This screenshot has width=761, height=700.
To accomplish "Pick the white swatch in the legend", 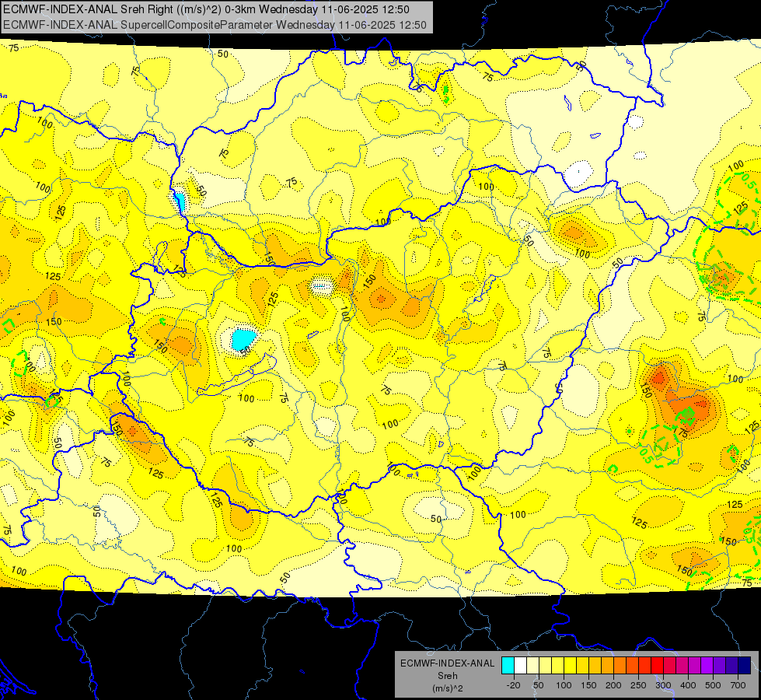I will [520, 666].
